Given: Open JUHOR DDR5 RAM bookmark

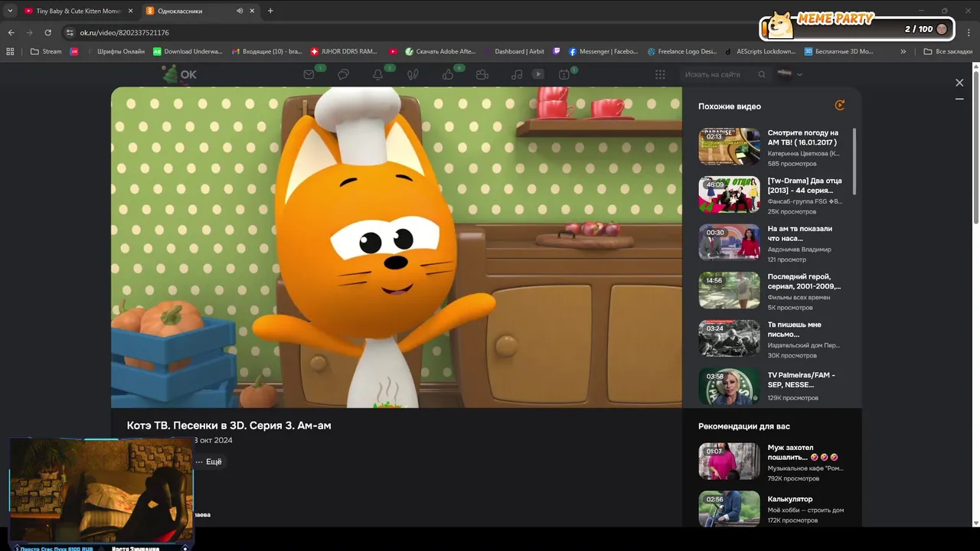Looking at the screenshot, I should [x=344, y=51].
